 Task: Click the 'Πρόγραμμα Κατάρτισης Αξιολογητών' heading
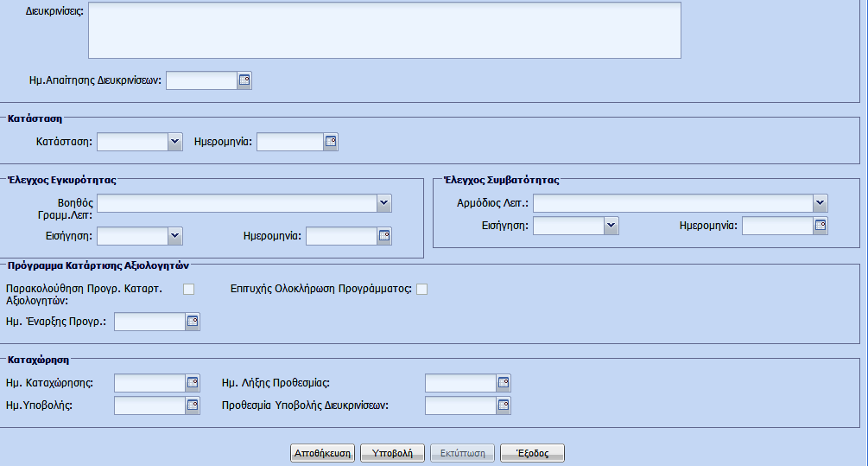tap(98, 265)
